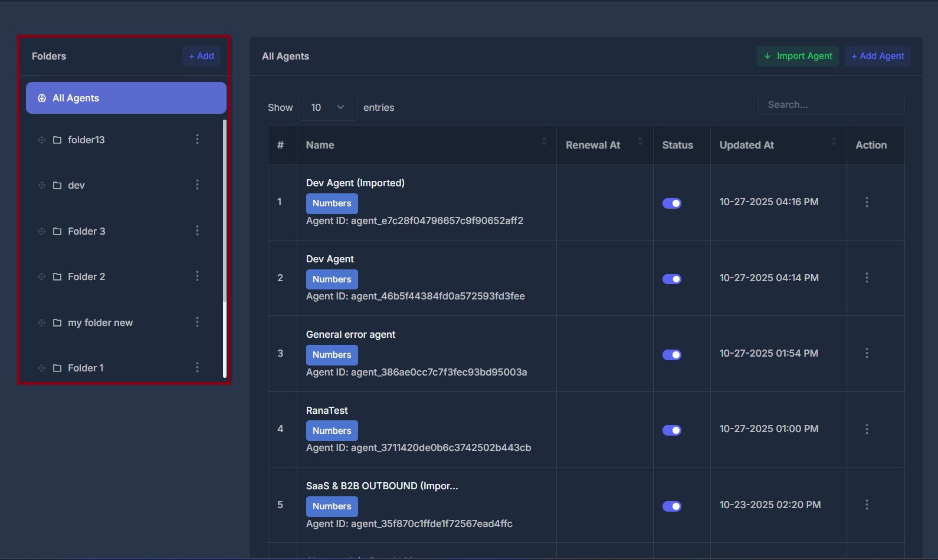Click the drag handle icon beside Folder 3
The image size is (938, 560).
pyautogui.click(x=42, y=231)
